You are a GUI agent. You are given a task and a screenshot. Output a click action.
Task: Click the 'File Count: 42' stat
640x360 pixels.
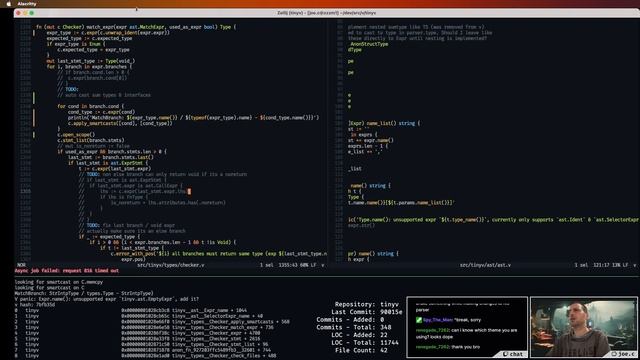[361, 351]
